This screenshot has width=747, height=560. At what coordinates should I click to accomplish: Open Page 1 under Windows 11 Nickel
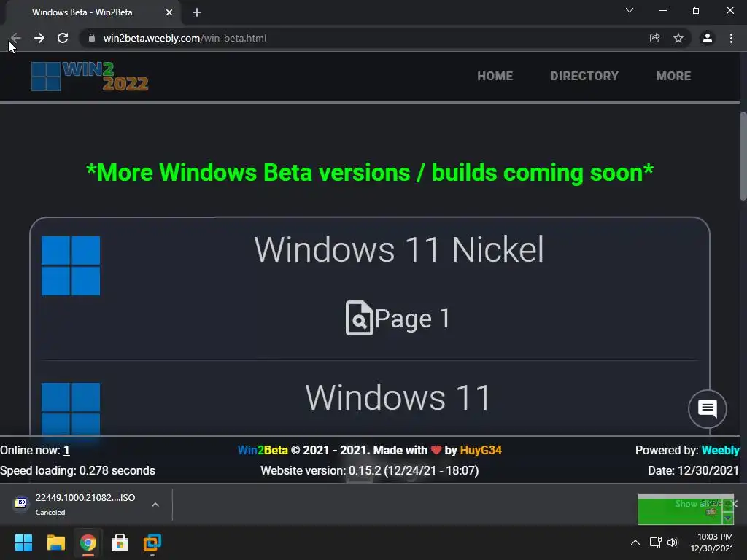398,318
